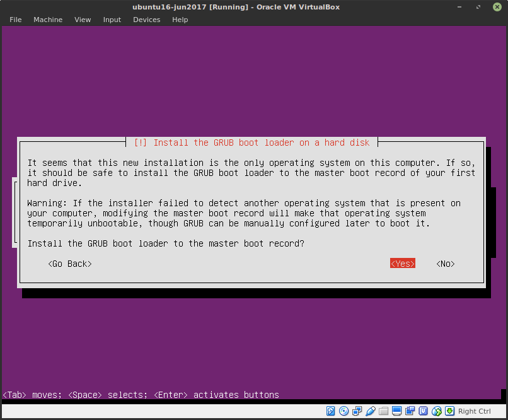Open the Machine menu
This screenshot has height=420, width=508.
click(x=48, y=20)
